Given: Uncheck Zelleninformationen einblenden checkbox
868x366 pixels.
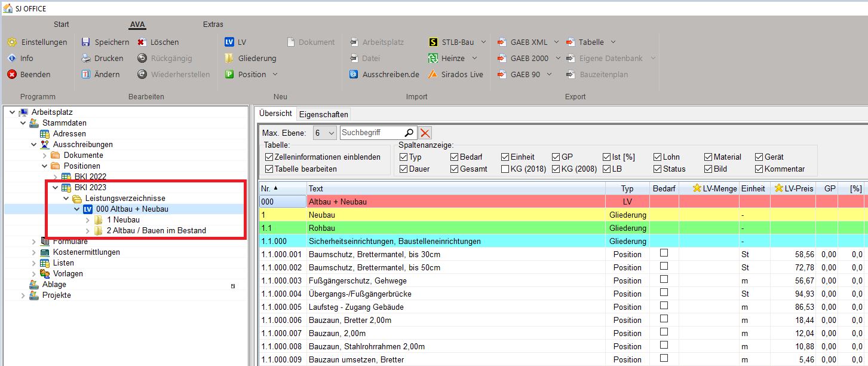Looking at the screenshot, I should point(269,157).
